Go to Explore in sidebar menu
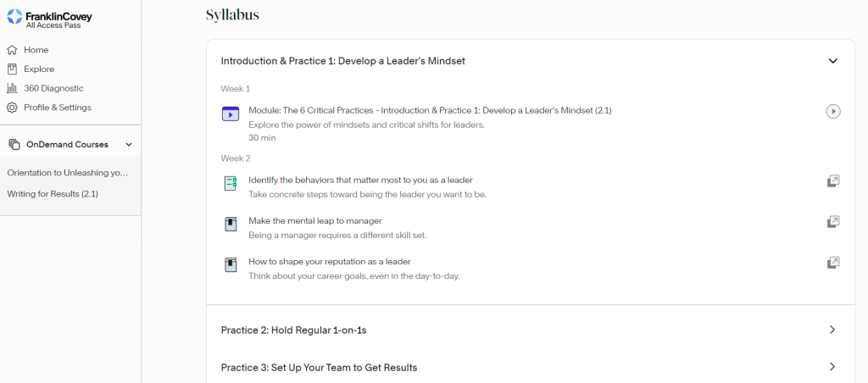 point(39,69)
